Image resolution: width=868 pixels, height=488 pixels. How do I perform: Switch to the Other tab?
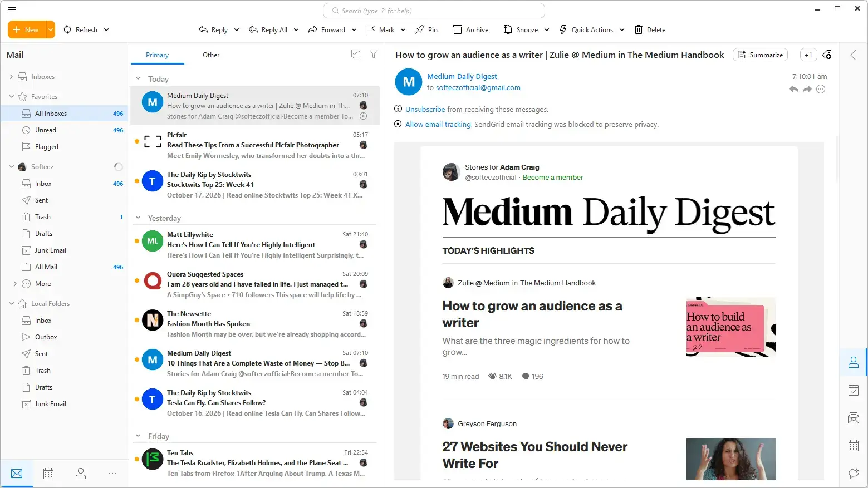pos(211,55)
